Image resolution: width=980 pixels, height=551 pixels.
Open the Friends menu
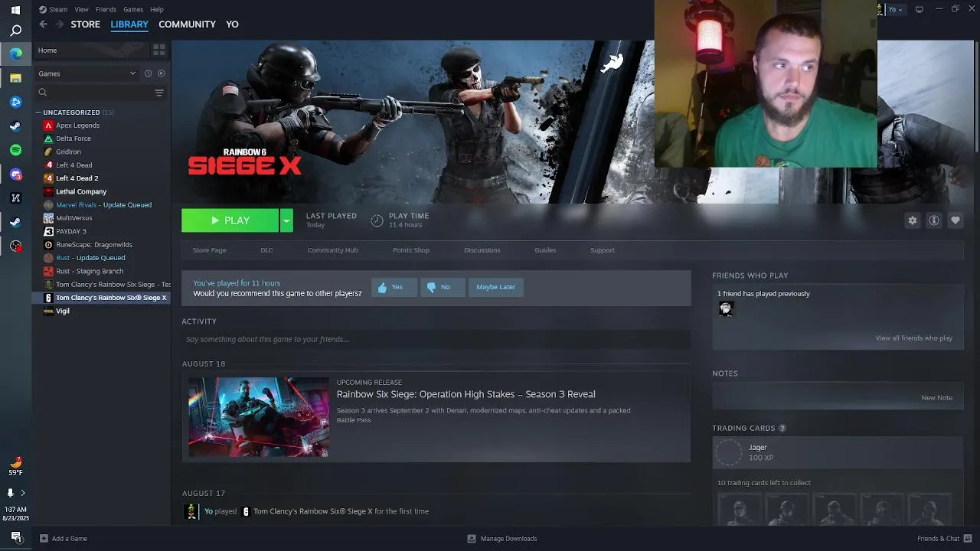106,9
